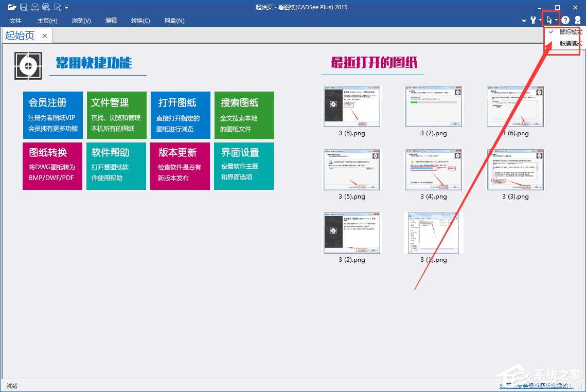The width and height of the screenshot is (586, 392).
Task: Switch to the 浏览(V) menu
Action: 81,21
